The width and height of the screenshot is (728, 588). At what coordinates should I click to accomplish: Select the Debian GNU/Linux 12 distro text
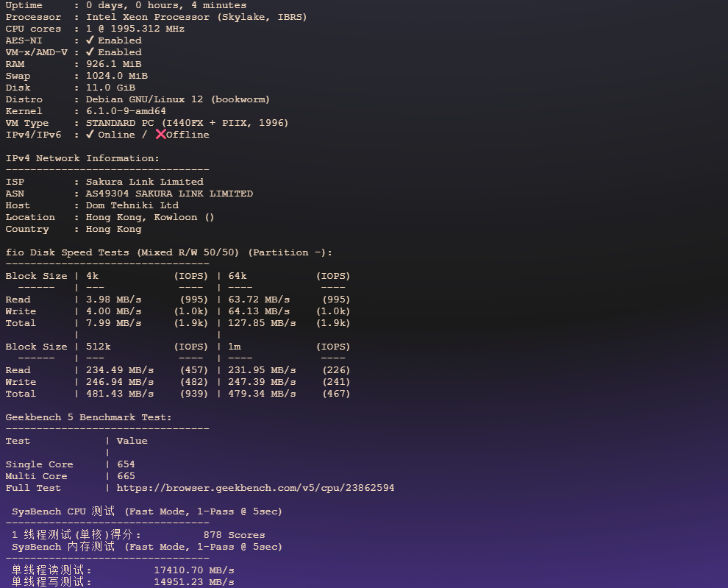[x=176, y=99]
